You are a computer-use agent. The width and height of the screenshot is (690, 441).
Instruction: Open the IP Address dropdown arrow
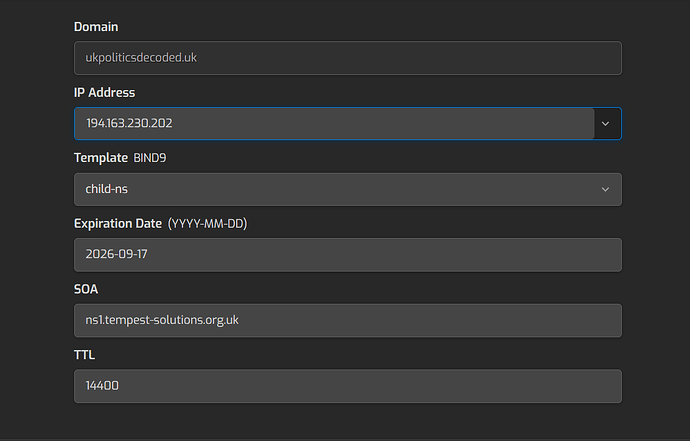coord(604,123)
